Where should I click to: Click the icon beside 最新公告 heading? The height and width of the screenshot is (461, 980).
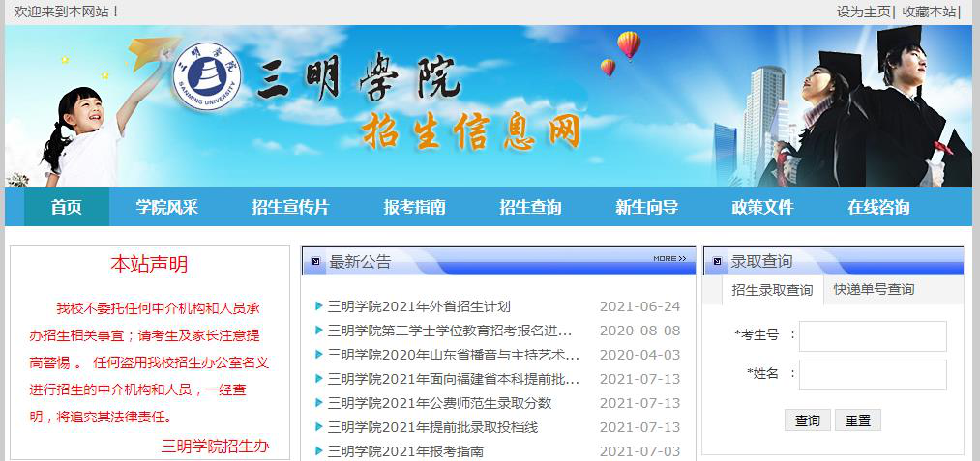tap(315, 261)
